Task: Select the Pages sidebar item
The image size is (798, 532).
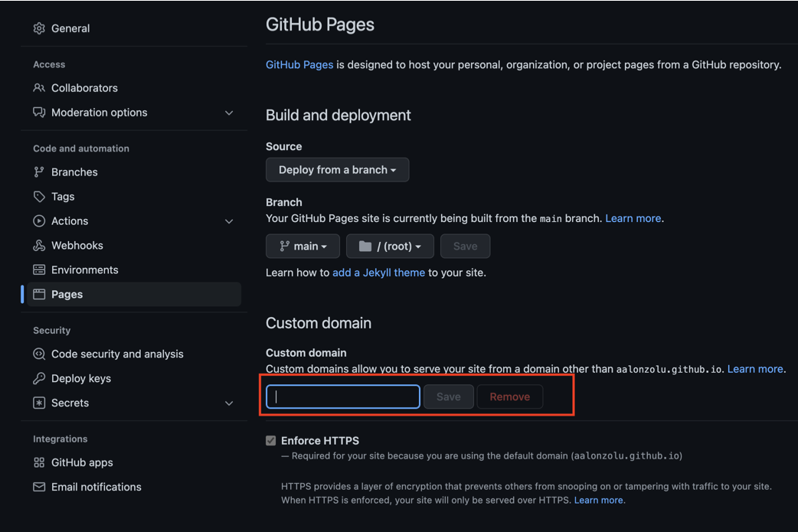Action: tap(134, 294)
